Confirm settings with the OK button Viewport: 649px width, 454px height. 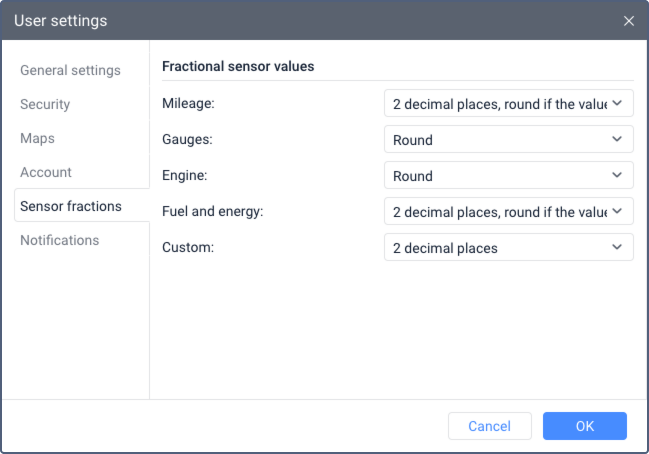[x=585, y=426]
